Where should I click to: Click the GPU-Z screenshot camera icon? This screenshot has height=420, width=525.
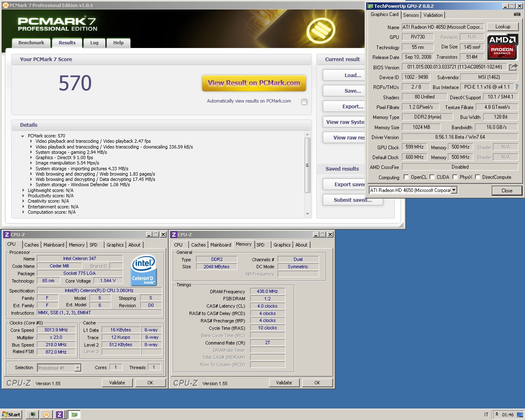tap(517, 14)
